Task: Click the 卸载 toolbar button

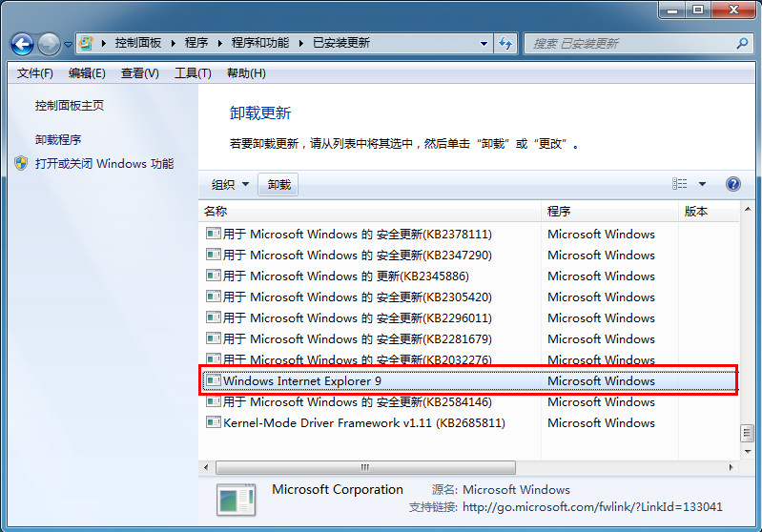Action: (x=278, y=185)
